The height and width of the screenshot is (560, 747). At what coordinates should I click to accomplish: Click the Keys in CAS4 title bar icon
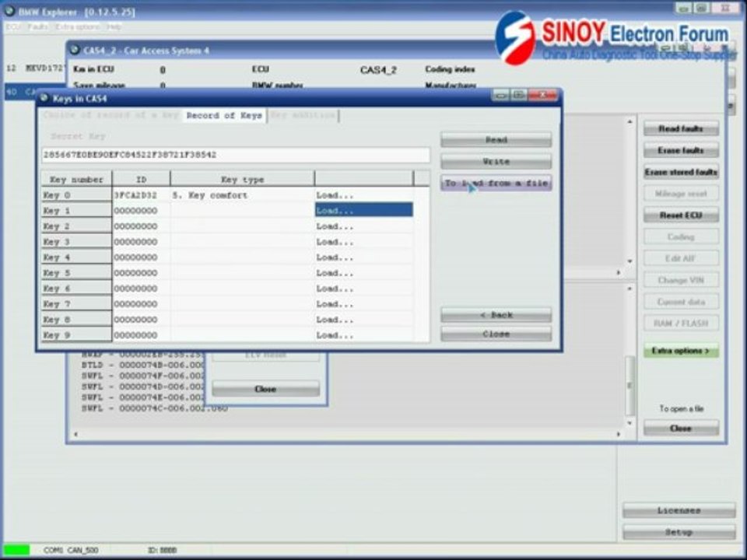(x=45, y=98)
